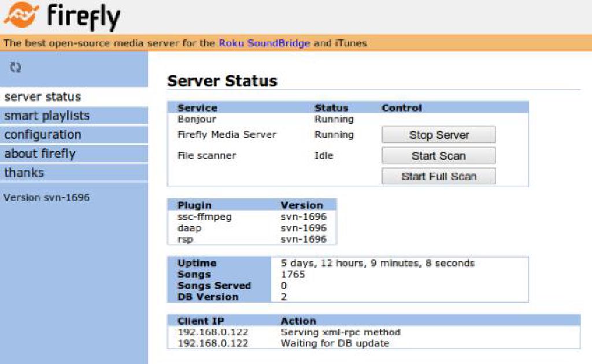Image resolution: width=592 pixels, height=364 pixels.
Task: Click the Client IP column header
Action: pyautogui.click(x=201, y=321)
